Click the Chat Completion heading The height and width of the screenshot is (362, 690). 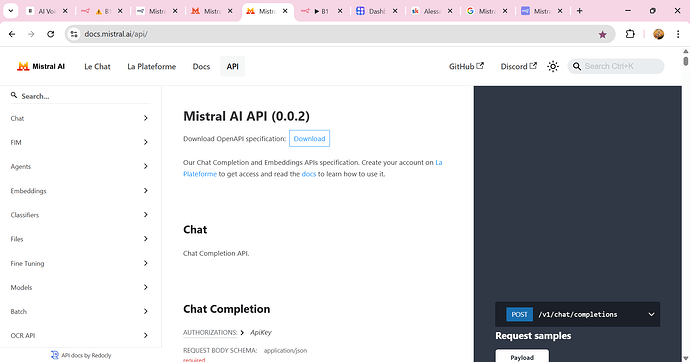pos(227,309)
